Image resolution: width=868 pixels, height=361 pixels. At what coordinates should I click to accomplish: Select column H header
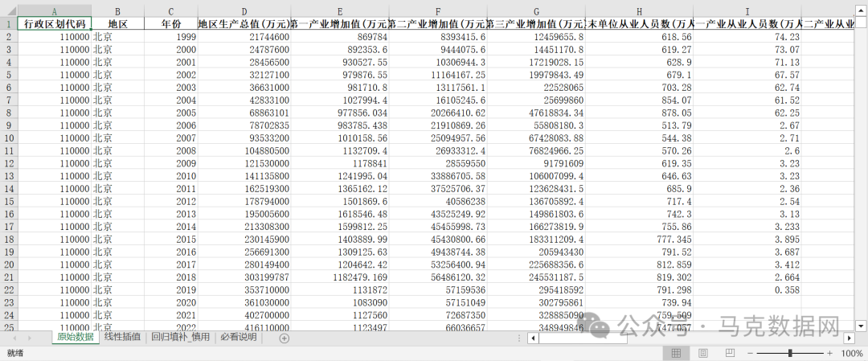click(640, 10)
